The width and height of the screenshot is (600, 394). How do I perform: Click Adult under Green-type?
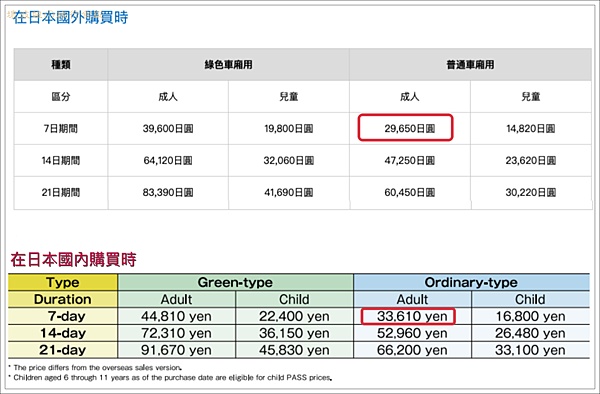[176, 299]
